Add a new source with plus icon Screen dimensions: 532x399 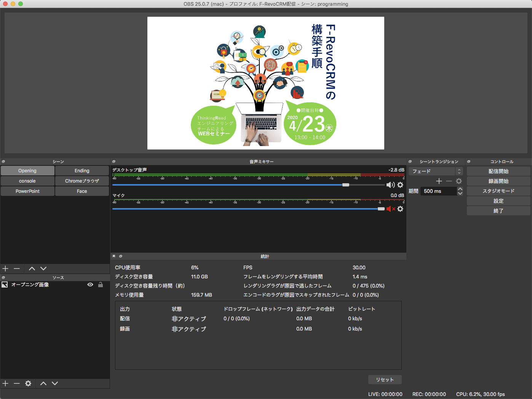pos(5,383)
